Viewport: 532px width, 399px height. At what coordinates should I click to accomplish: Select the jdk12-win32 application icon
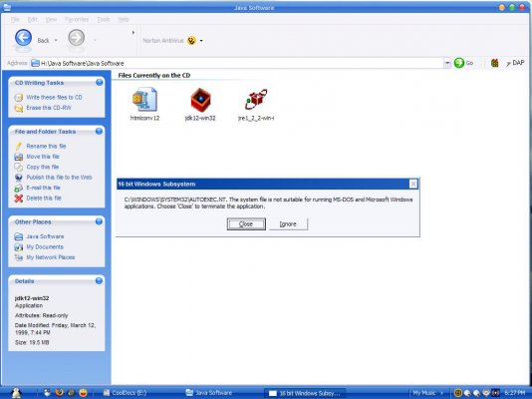200,100
